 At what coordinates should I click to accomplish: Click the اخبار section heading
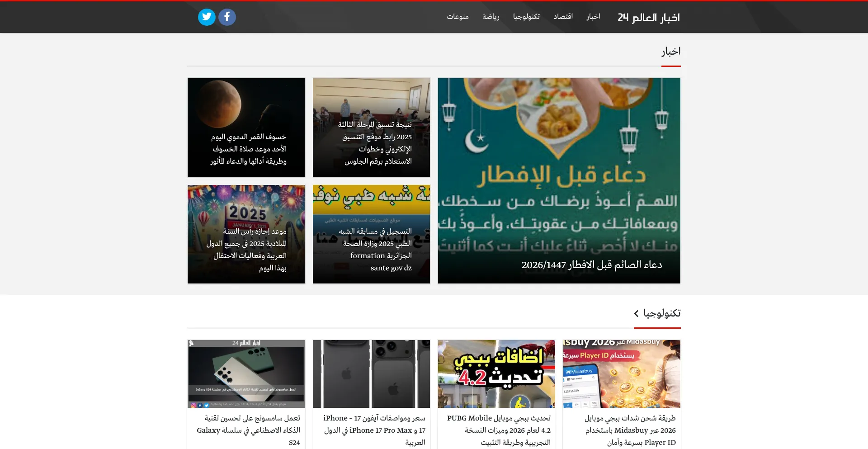[671, 51]
